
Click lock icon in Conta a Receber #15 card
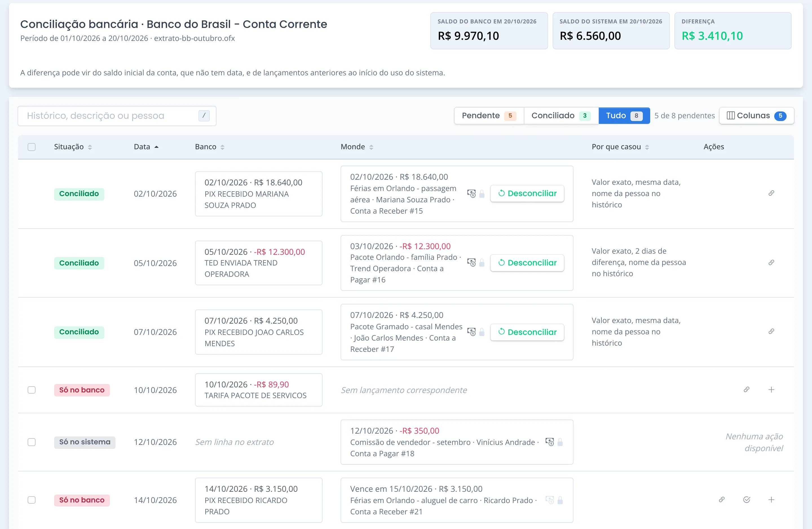click(x=482, y=194)
